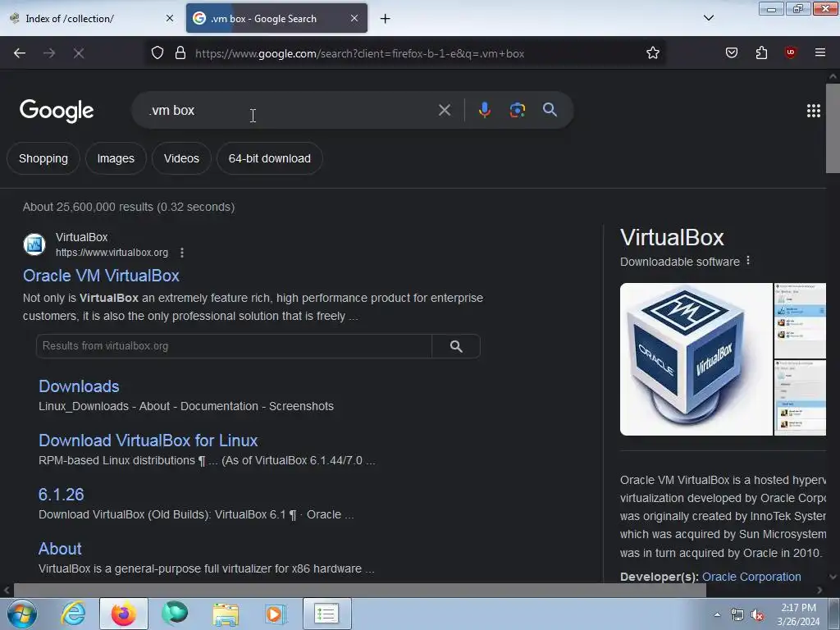Open the uBlock Origin extension icon
The image size is (840, 630).
click(x=790, y=52)
